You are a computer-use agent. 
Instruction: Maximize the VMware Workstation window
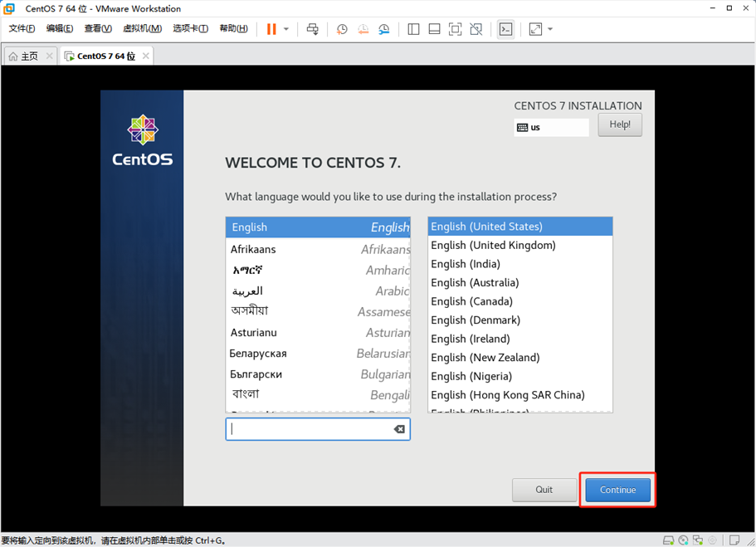729,8
